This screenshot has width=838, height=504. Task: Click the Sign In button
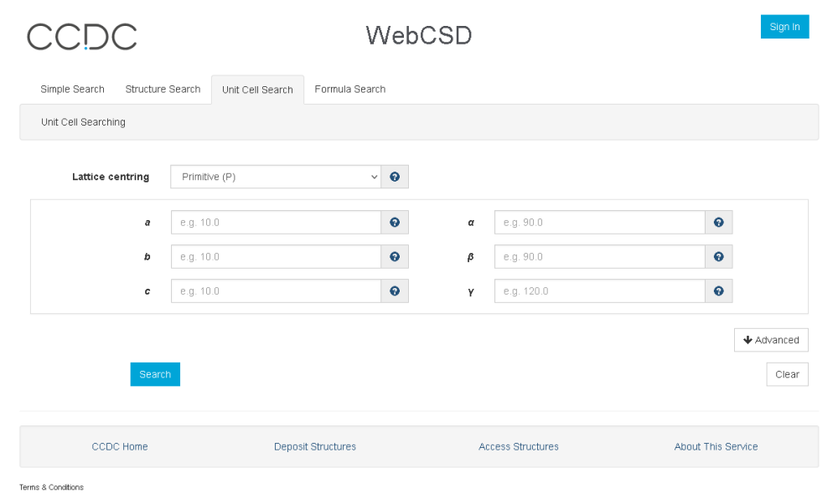[784, 27]
